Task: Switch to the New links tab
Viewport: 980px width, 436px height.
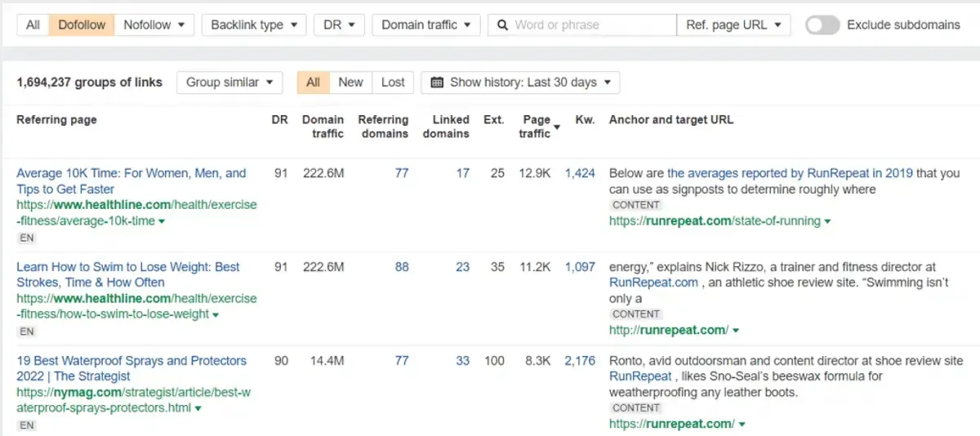Action: pyautogui.click(x=350, y=82)
